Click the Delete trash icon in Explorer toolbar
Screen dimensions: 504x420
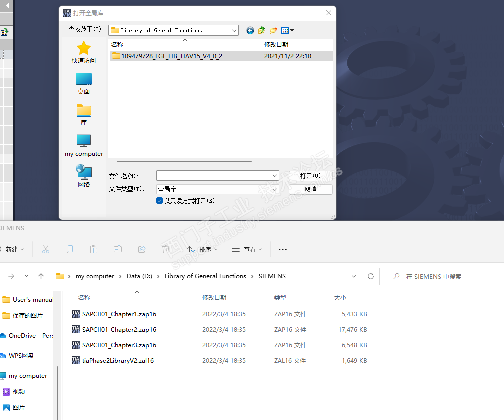point(165,249)
